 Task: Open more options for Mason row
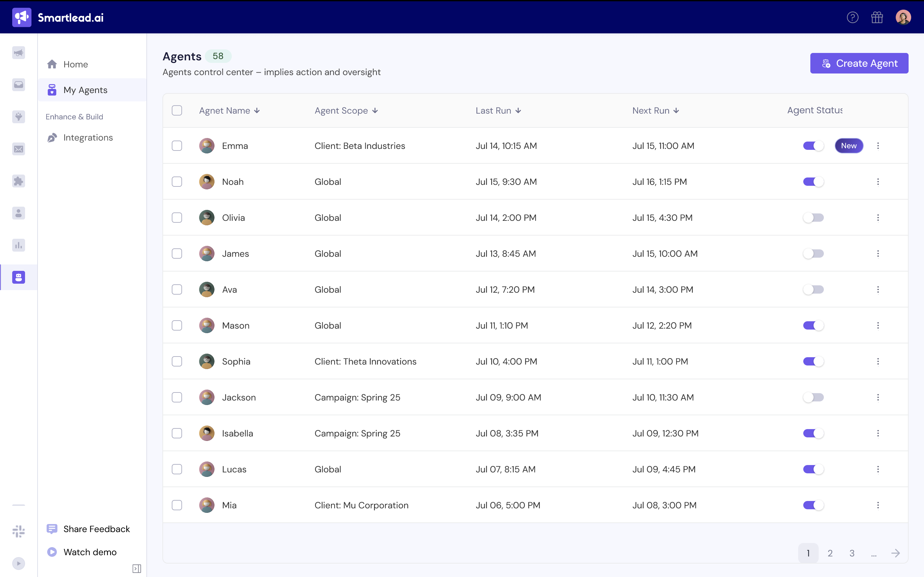(878, 325)
